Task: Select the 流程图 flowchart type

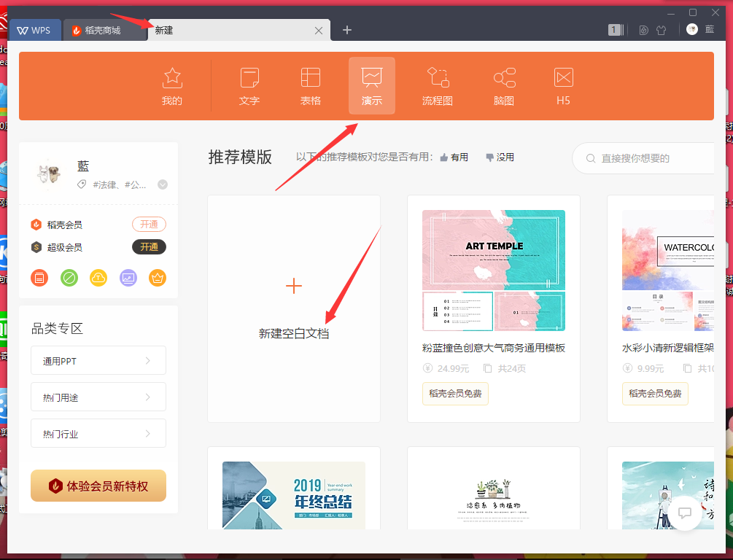Action: point(438,86)
